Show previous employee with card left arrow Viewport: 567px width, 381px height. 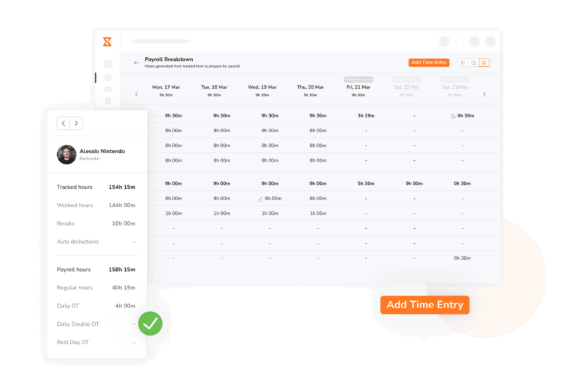tap(63, 123)
